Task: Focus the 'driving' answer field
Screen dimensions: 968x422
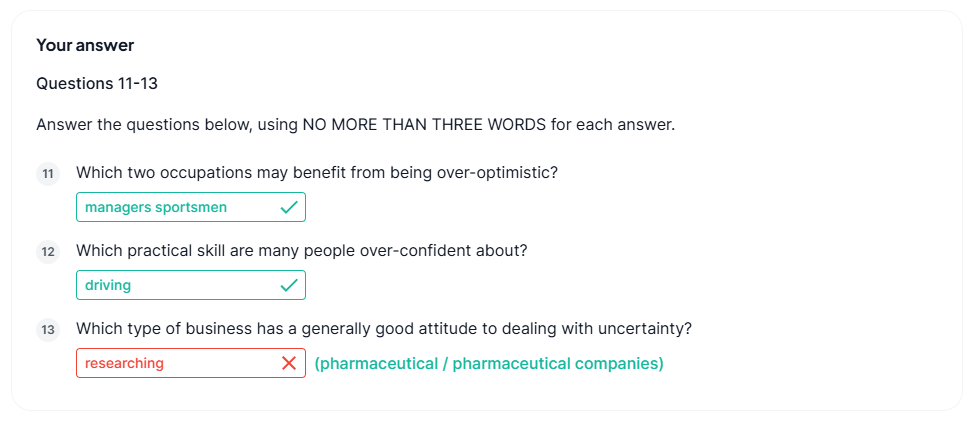Action: coord(191,285)
